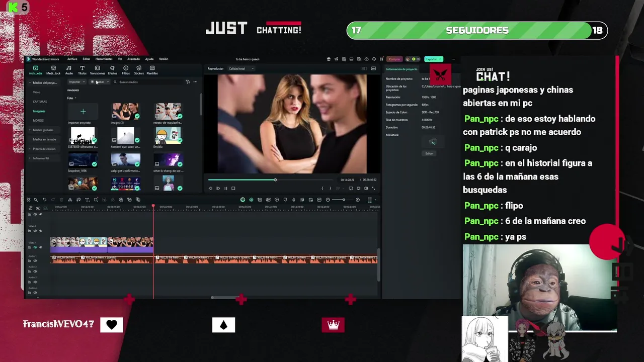Open the media stock tab
This screenshot has height=362, width=644.
[x=53, y=70]
